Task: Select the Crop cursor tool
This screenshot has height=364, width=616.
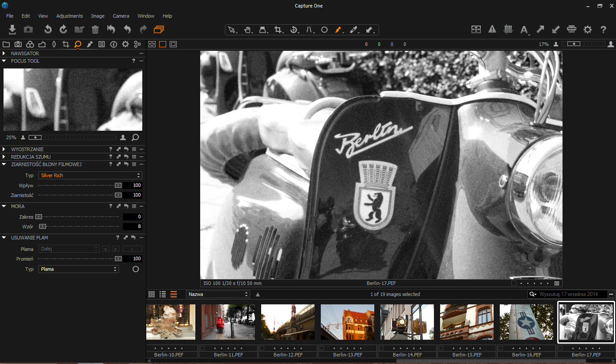Action: point(278,30)
